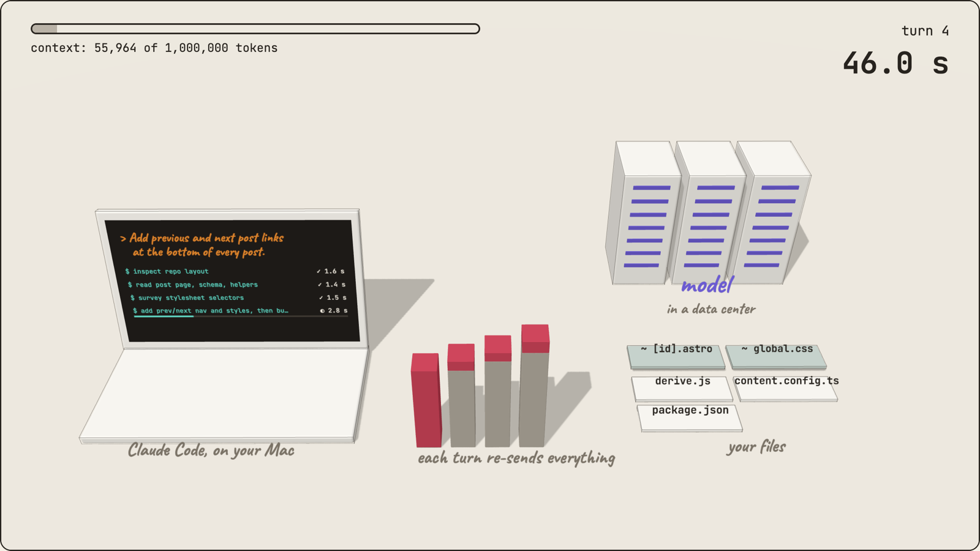Image resolution: width=980 pixels, height=551 pixels.
Task: Click the '1.5 s' duration with checkmark
Action: tap(333, 298)
